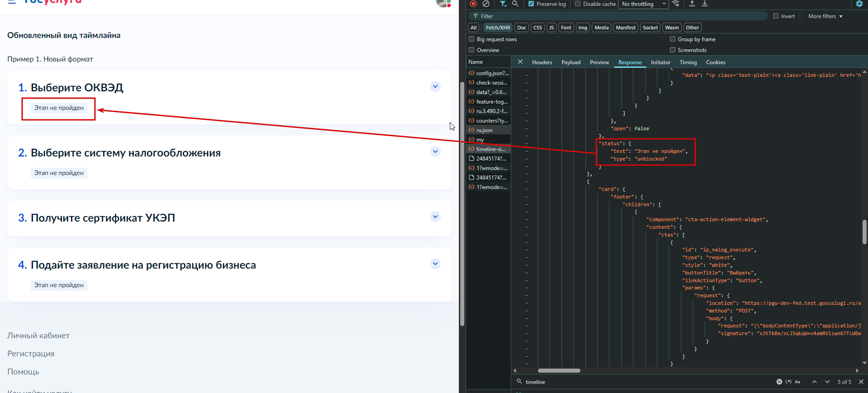Switch to the Initiator tab
Screen dimensions: 868x393
(660, 62)
